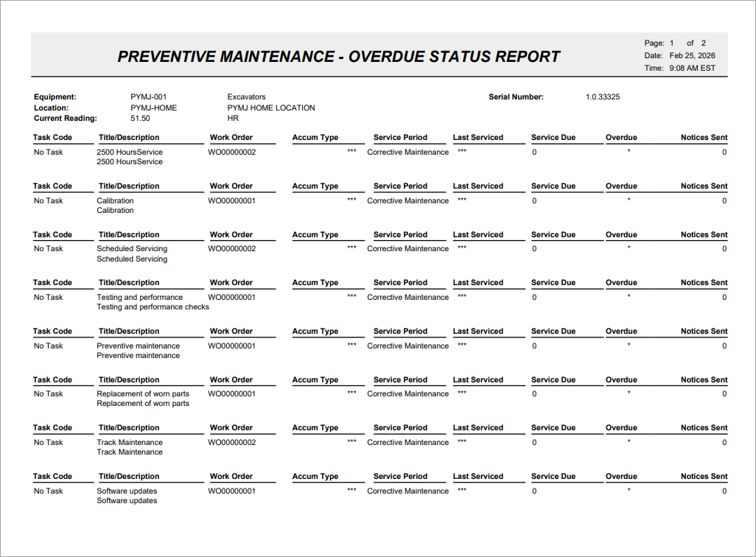Viewport: 756px width, 557px height.
Task: Click current reading value '51.50'
Action: tap(140, 118)
